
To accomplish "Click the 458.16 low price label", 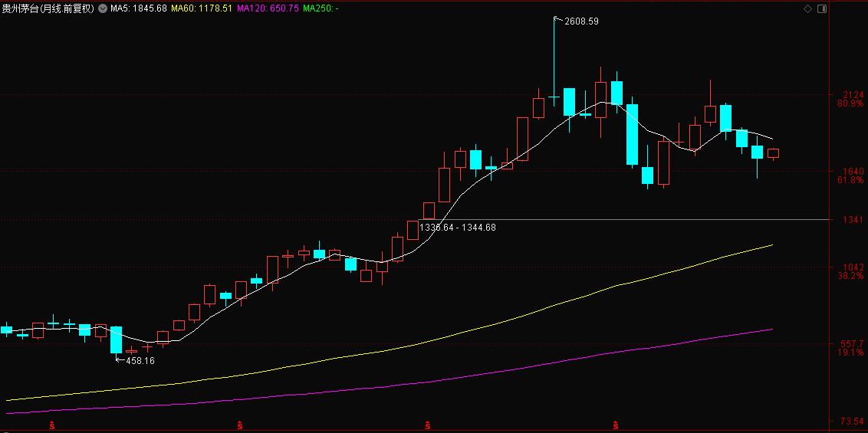I will [x=140, y=360].
